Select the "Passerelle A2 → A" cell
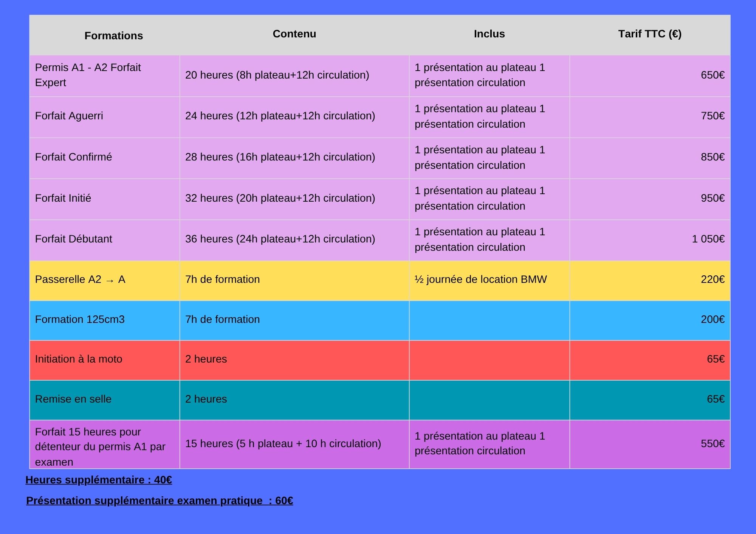This screenshot has height=534, width=756. [105, 281]
